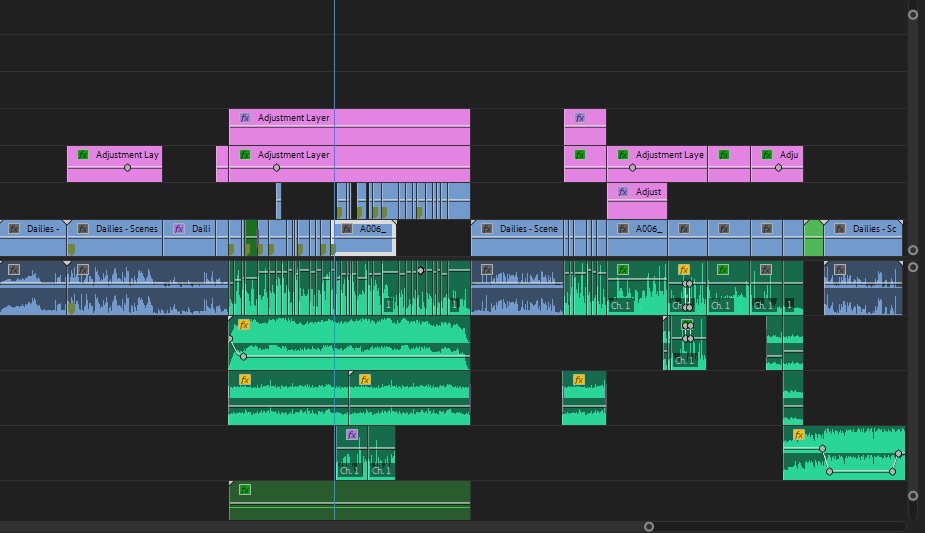Select the small bright green video clip

pyautogui.click(x=813, y=240)
